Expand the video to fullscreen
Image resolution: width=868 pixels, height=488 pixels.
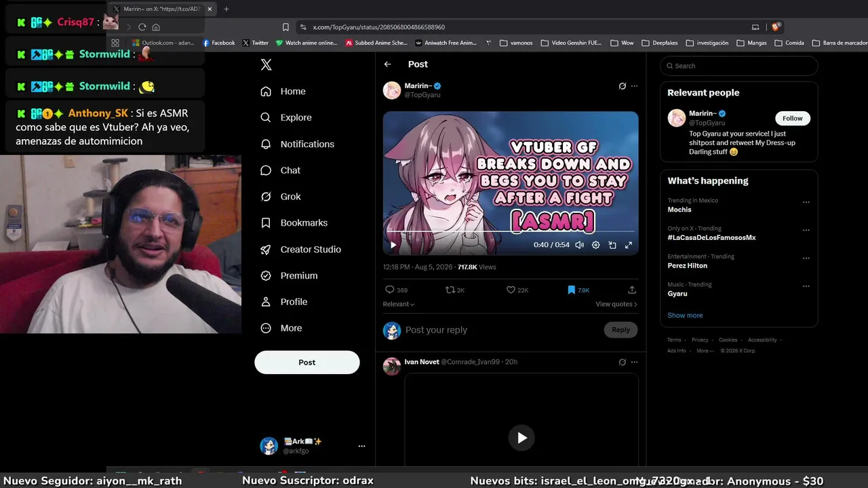pos(629,245)
